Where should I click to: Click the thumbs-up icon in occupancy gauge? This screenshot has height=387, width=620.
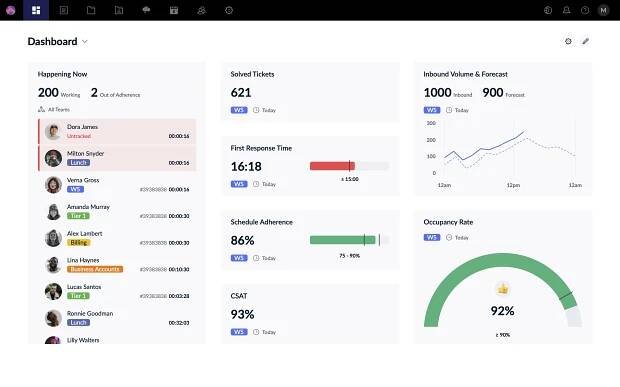(x=503, y=289)
